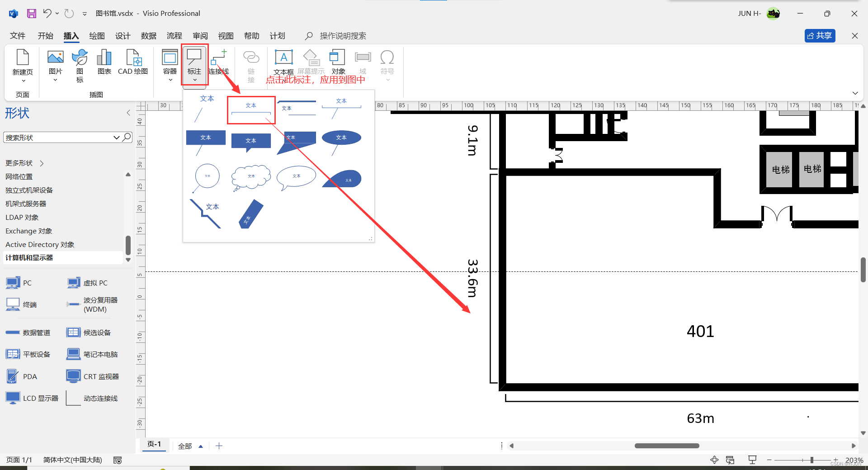Select the zigzag line text callout
The image size is (868, 470).
pos(206,213)
